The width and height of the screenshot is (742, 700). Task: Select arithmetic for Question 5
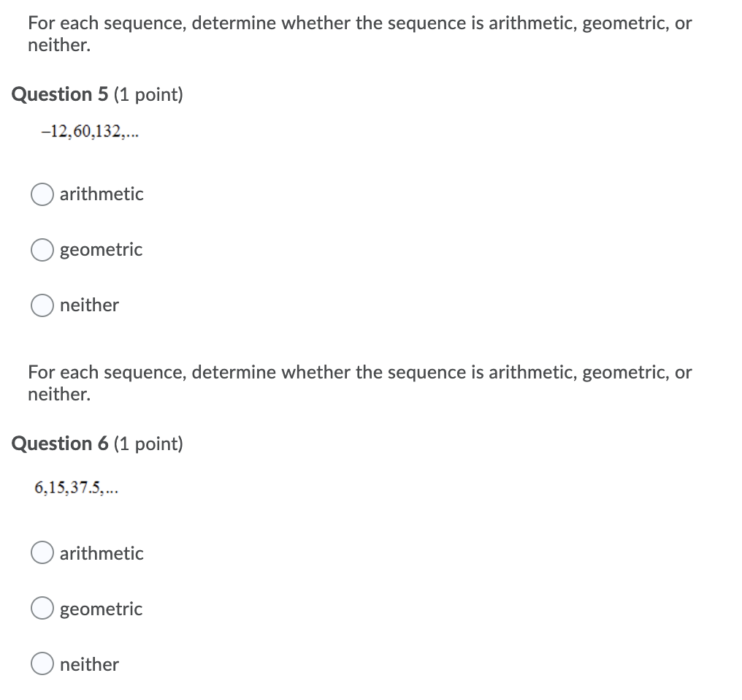pos(42,194)
